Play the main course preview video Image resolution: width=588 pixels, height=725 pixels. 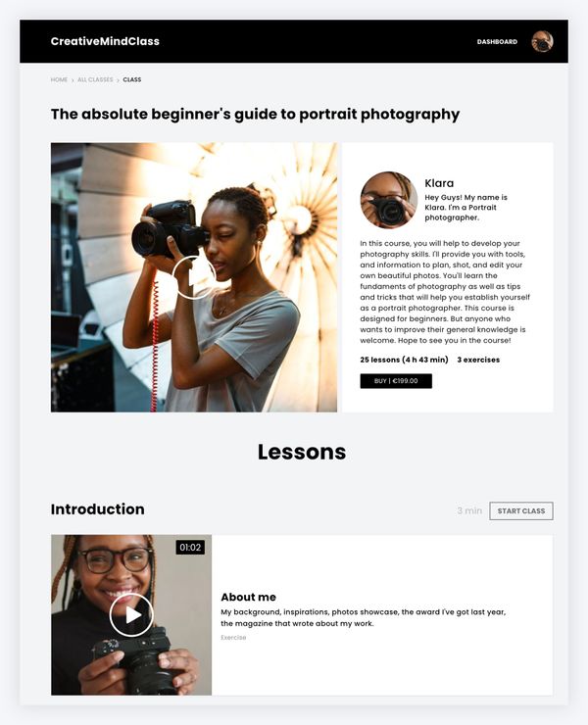[x=194, y=277]
